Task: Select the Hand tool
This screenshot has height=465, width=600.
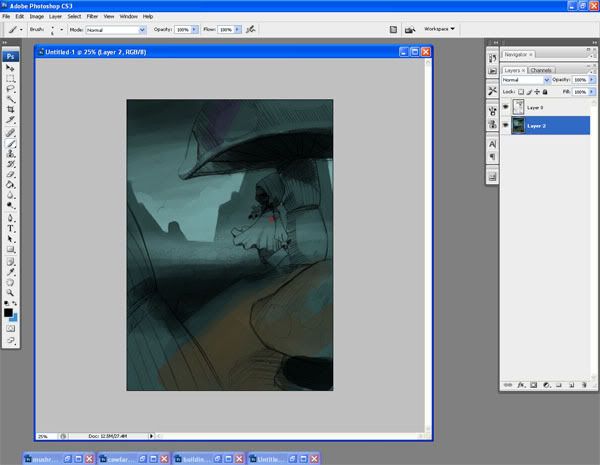Action: pos(10,283)
